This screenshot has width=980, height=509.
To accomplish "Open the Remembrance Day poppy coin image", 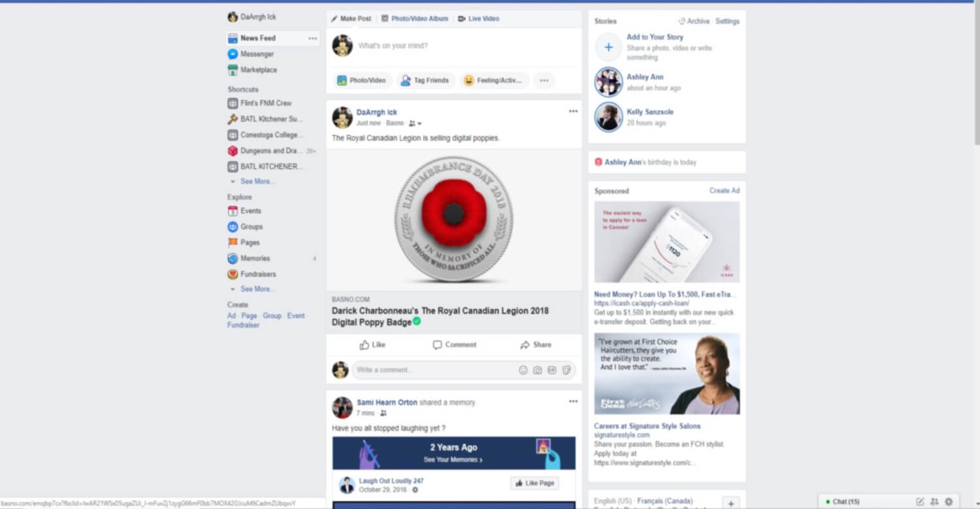I will click(453, 219).
